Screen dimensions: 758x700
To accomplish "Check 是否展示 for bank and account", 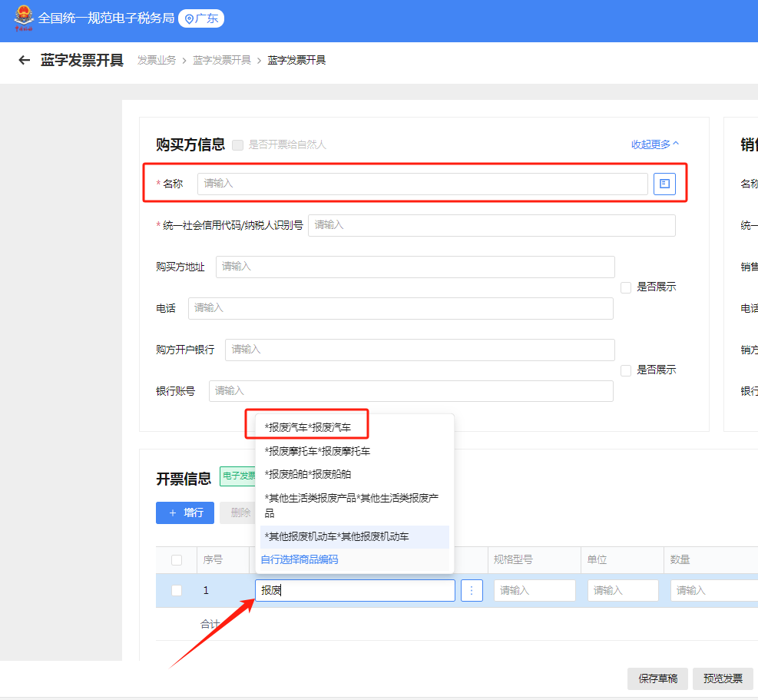I will click(x=626, y=370).
